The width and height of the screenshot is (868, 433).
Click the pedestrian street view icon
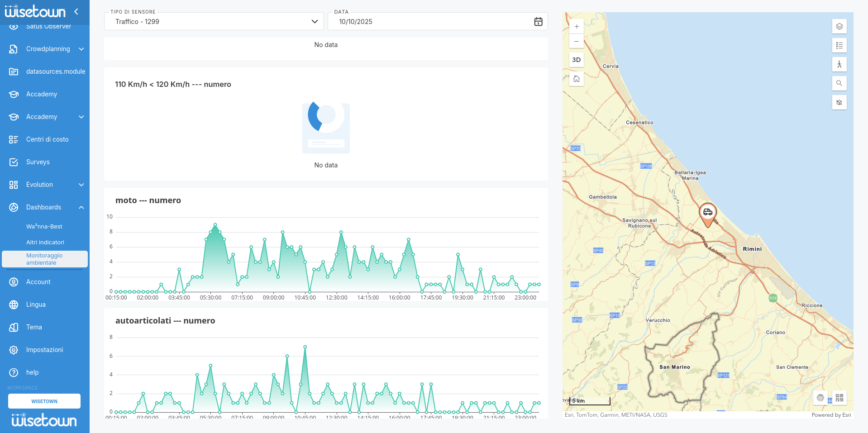tap(839, 64)
